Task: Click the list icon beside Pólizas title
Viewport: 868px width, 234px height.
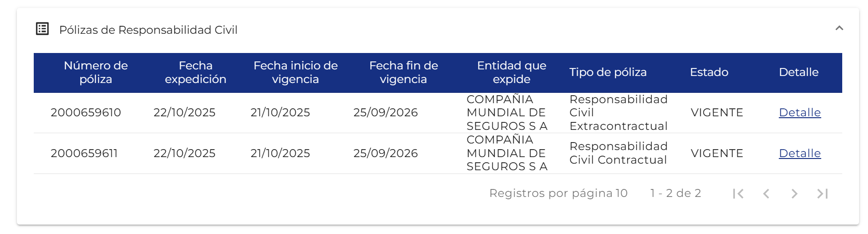Action: click(42, 29)
